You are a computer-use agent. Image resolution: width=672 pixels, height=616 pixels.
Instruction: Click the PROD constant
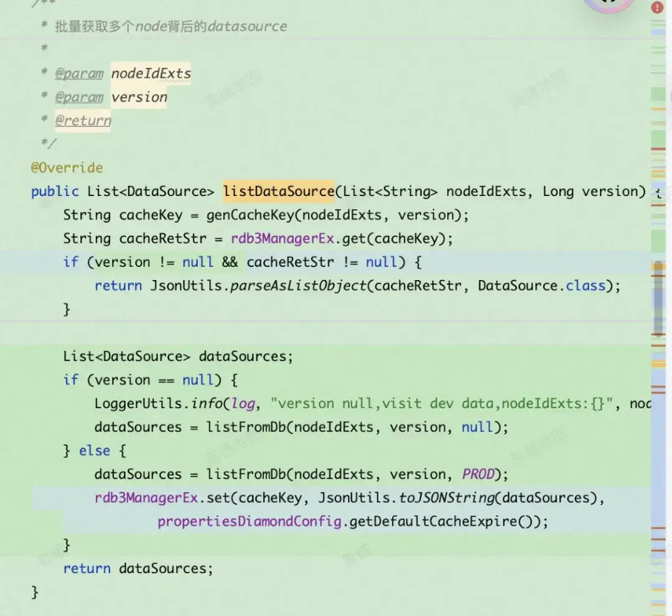click(478, 474)
